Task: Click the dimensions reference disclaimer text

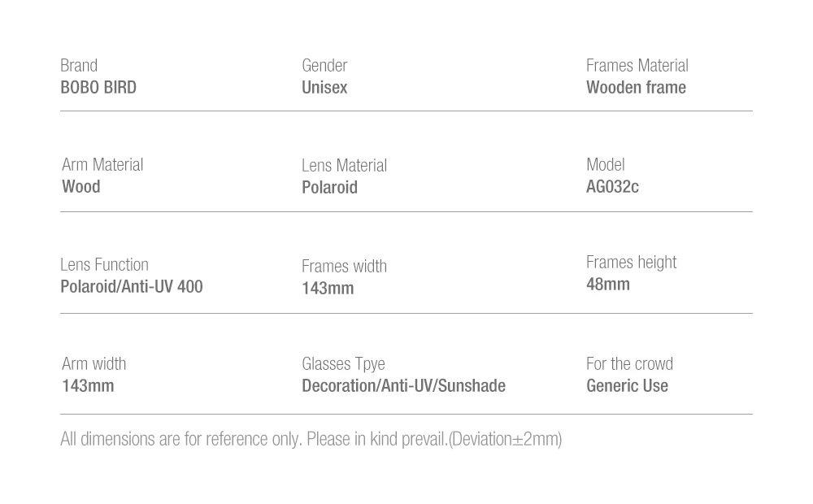Action: pyautogui.click(x=311, y=439)
